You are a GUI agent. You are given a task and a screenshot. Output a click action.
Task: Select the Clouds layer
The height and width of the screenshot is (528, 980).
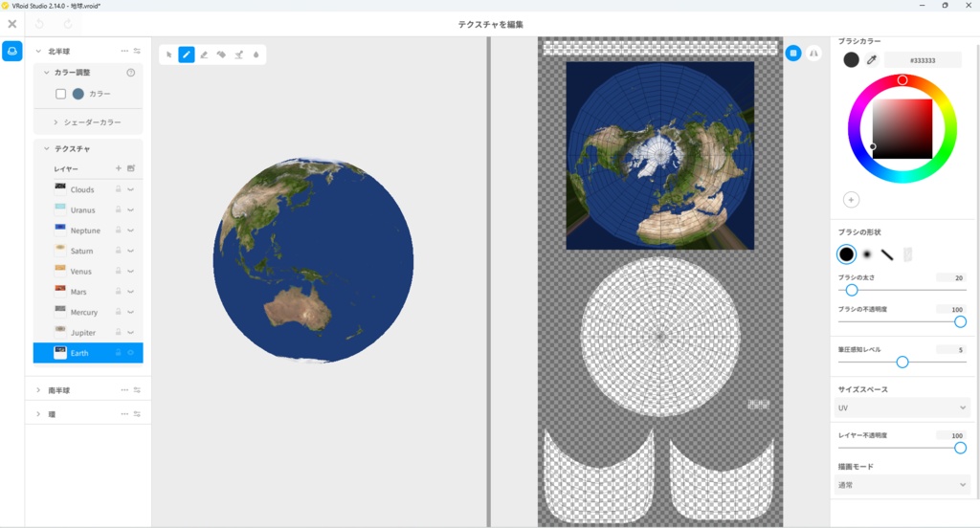pos(88,189)
